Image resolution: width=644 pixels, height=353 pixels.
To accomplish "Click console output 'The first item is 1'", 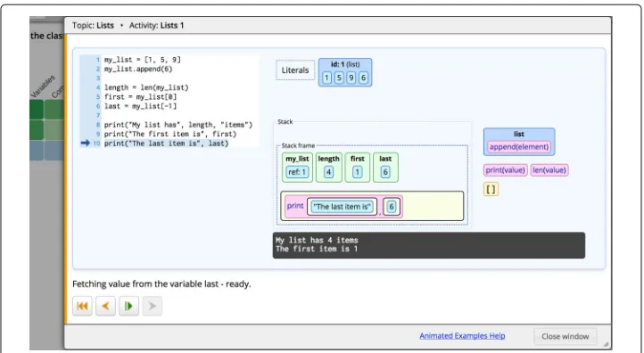I will pos(317,249).
